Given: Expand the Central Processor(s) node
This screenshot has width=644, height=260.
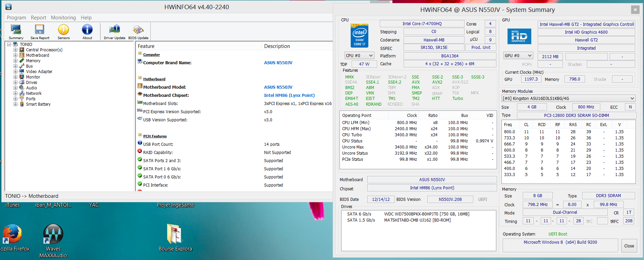Looking at the screenshot, I should pyautogui.click(x=15, y=50).
